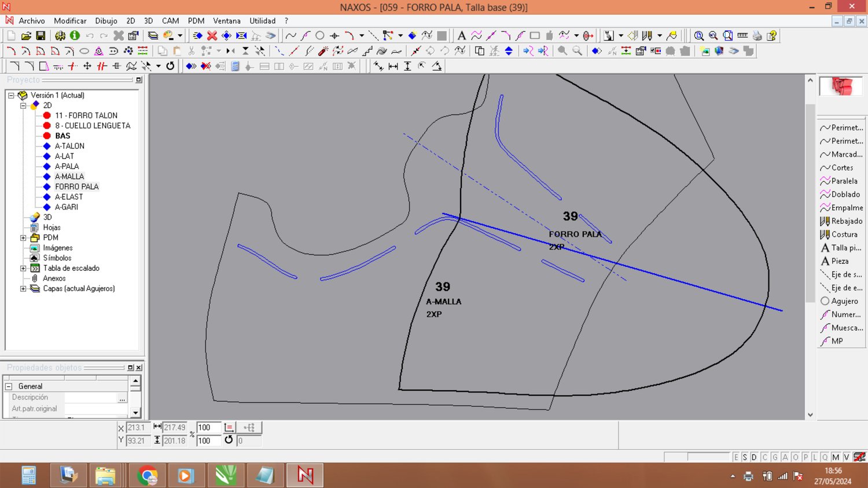Click the horizontal dimension measure icon

coord(393,66)
